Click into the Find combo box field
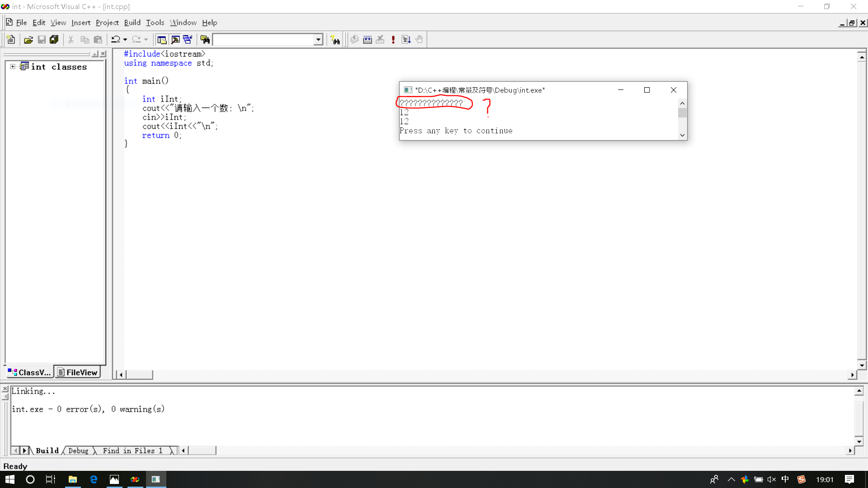The image size is (868, 488). coord(263,40)
